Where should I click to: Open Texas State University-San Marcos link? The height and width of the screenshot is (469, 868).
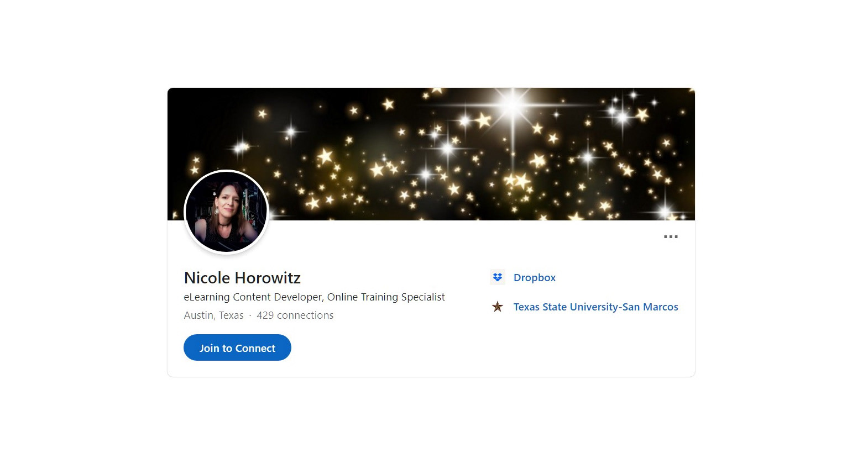pos(595,307)
